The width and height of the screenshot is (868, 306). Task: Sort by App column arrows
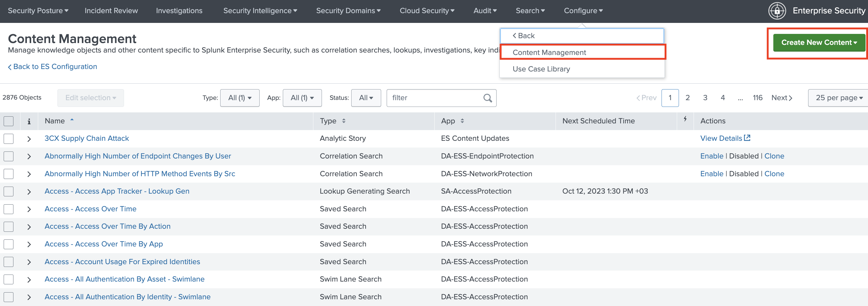[x=462, y=121]
